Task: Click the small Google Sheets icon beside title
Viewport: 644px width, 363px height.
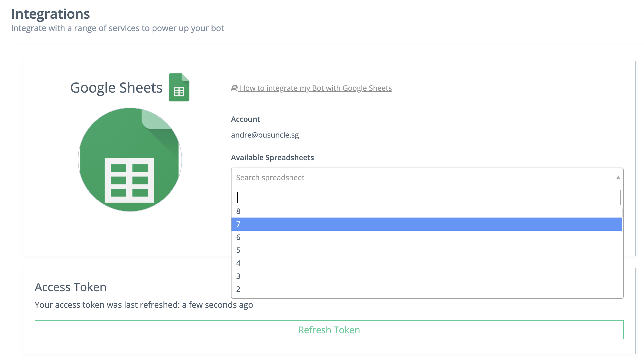Action: point(179,87)
